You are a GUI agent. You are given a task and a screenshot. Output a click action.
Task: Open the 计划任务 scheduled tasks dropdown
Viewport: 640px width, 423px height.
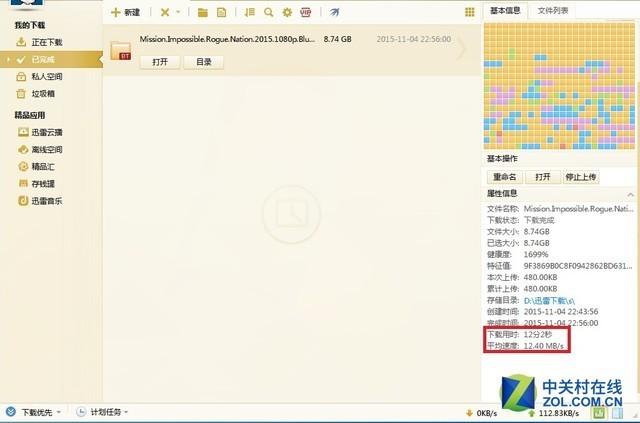111,412
